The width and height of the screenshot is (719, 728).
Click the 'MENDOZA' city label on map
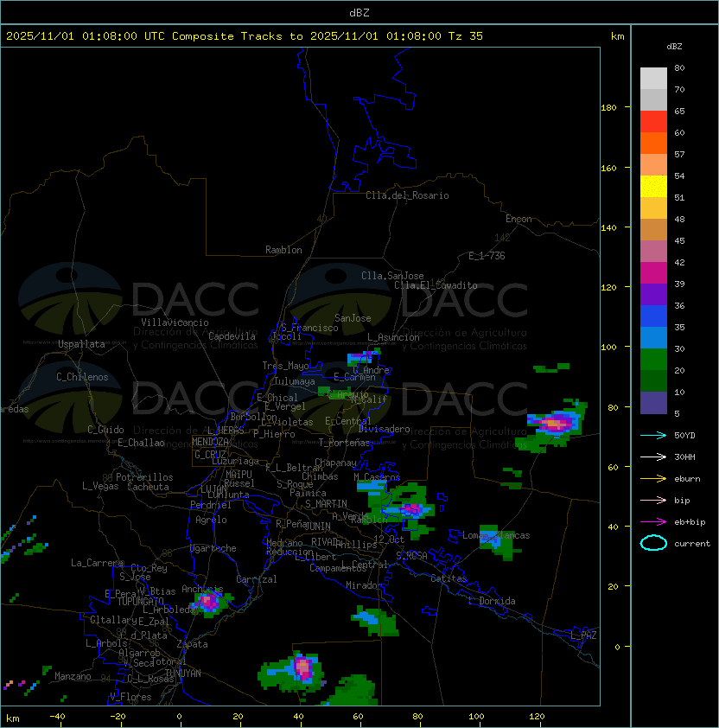pos(210,442)
